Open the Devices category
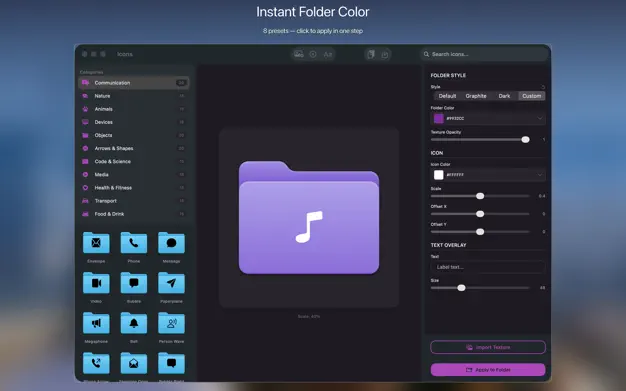Image resolution: width=626 pixels, height=391 pixels. [133, 122]
